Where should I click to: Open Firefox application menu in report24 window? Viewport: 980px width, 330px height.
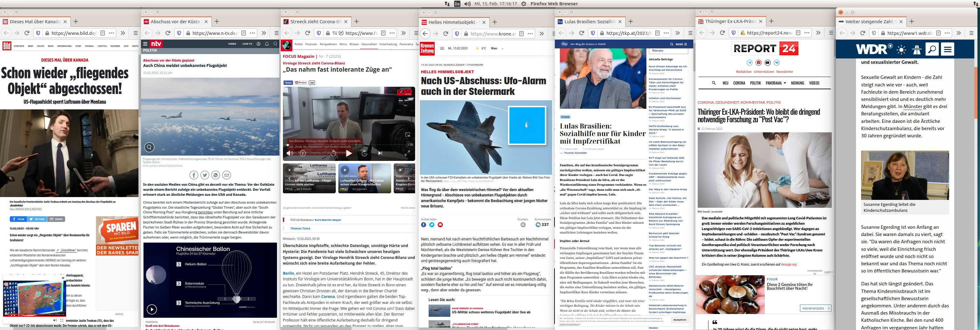pyautogui.click(x=831, y=33)
